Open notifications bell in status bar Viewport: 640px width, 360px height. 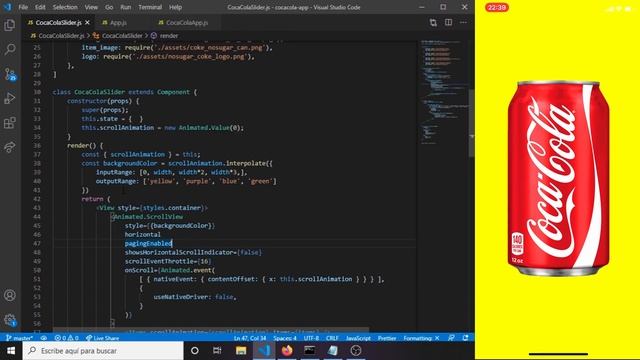(x=465, y=338)
